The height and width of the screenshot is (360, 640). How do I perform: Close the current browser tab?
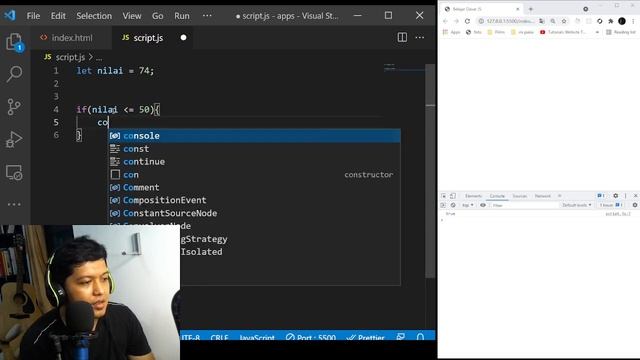click(518, 9)
